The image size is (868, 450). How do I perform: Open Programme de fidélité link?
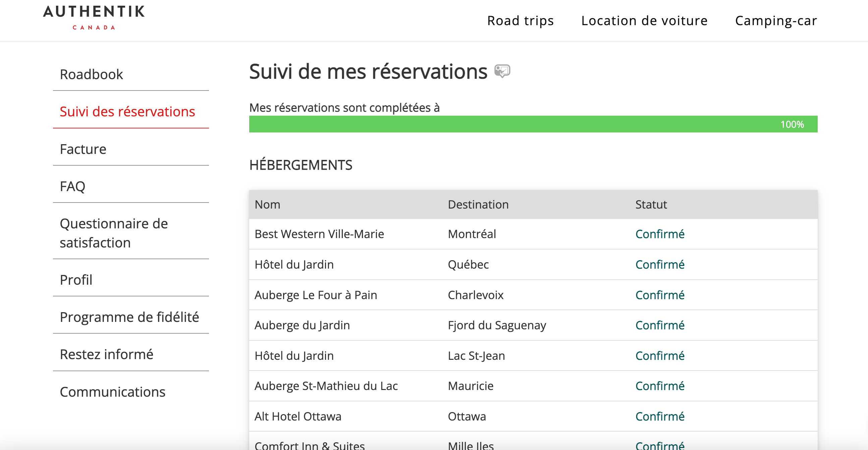[x=131, y=317]
